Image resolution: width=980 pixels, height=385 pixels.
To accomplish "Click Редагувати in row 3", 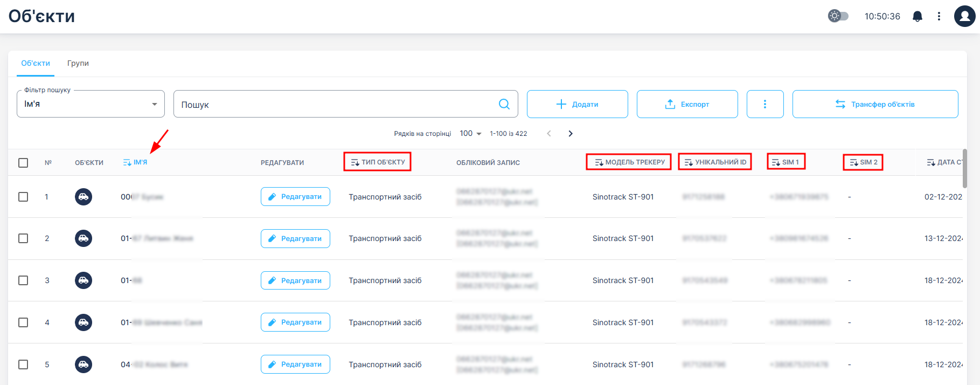I will pos(295,280).
